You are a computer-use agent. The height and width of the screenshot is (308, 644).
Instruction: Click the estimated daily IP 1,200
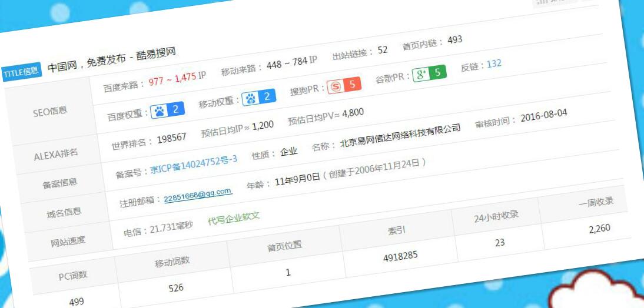pos(263,126)
